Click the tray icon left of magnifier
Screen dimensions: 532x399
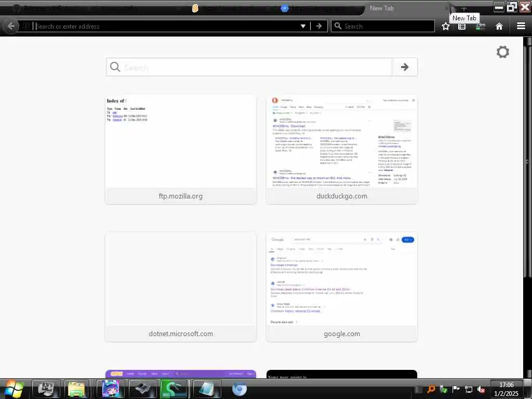point(419,389)
